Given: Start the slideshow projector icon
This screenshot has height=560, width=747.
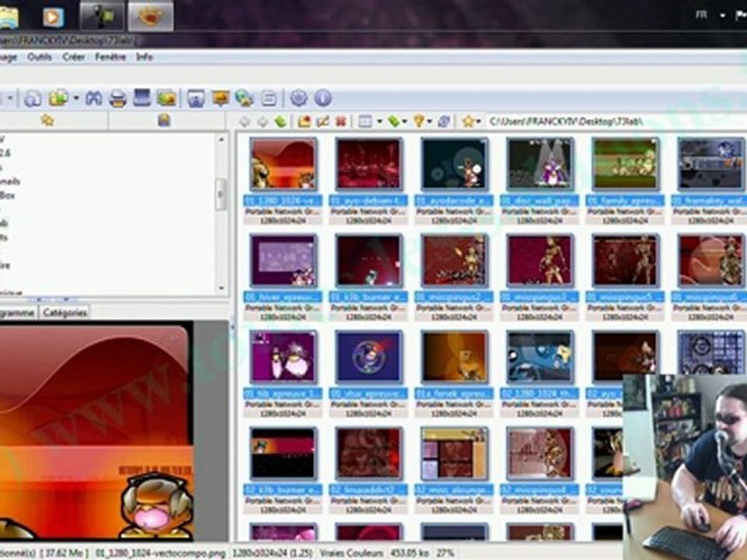Looking at the screenshot, I should click(x=220, y=99).
